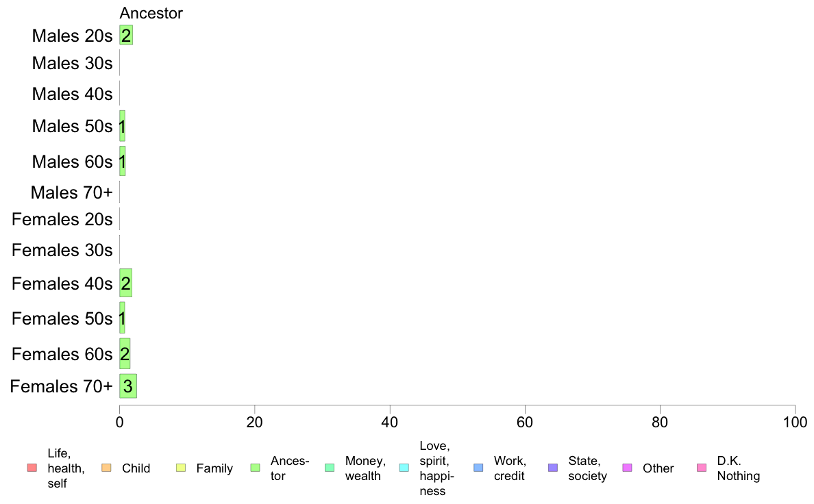Screen dimensions: 814x504
Task: Click the magenta Other legend swatch
Action: pos(627,468)
